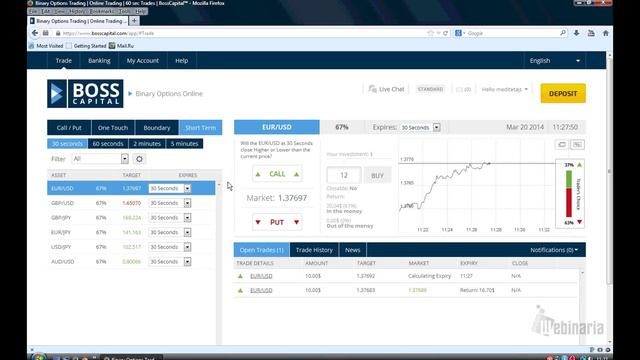Open the Help menu in site navigation
Screen dimensions: 640x360
tap(182, 60)
